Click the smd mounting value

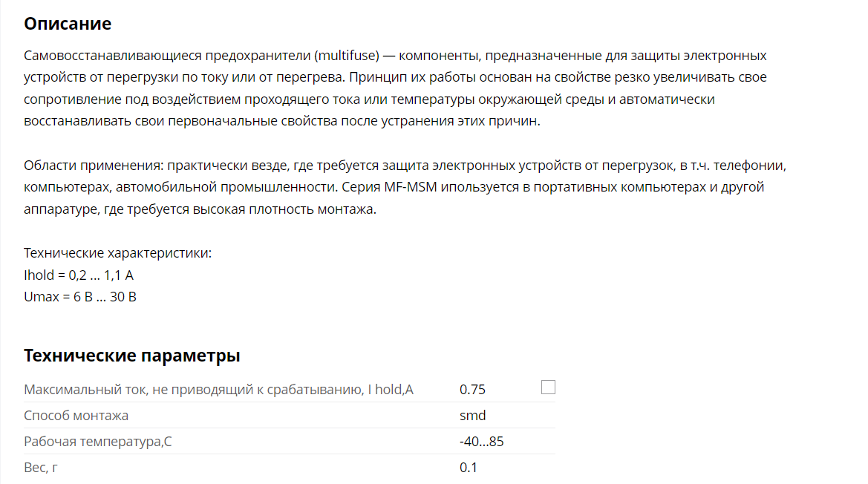(x=473, y=416)
